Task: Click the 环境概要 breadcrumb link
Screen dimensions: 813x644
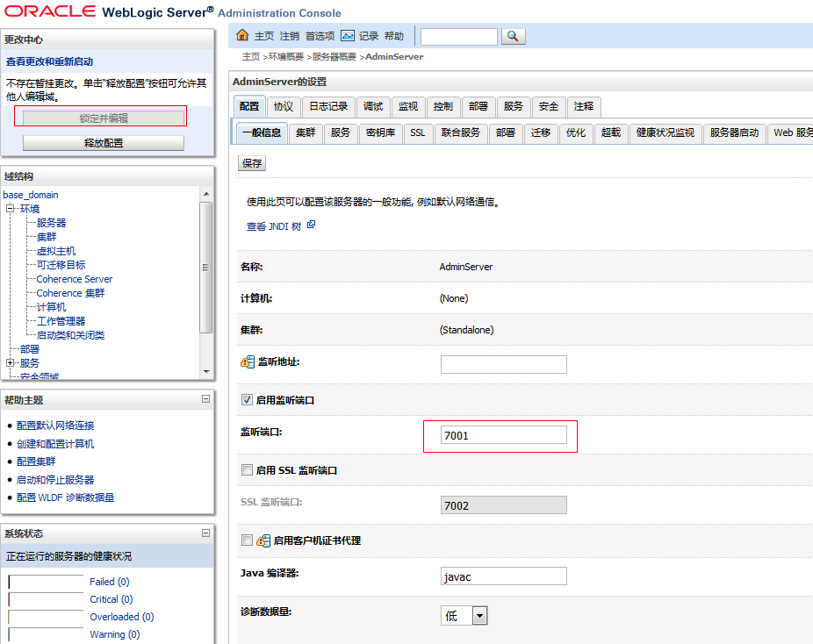Action: click(285, 56)
